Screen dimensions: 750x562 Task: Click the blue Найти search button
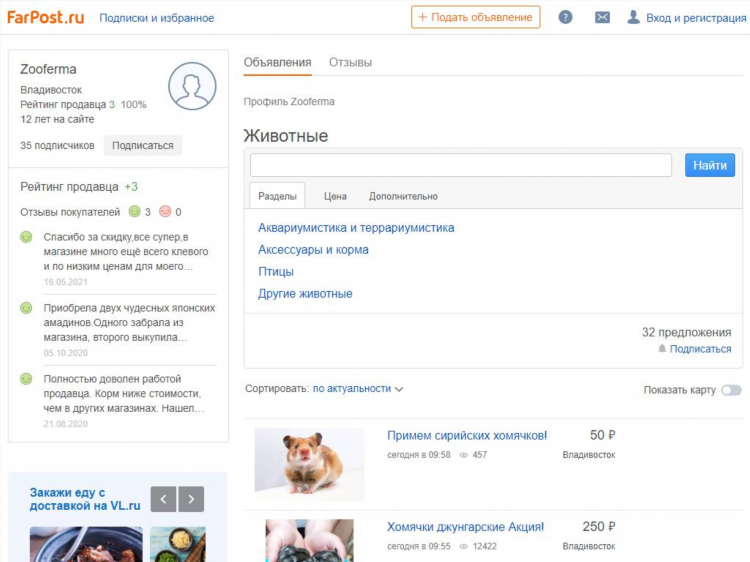(x=710, y=165)
